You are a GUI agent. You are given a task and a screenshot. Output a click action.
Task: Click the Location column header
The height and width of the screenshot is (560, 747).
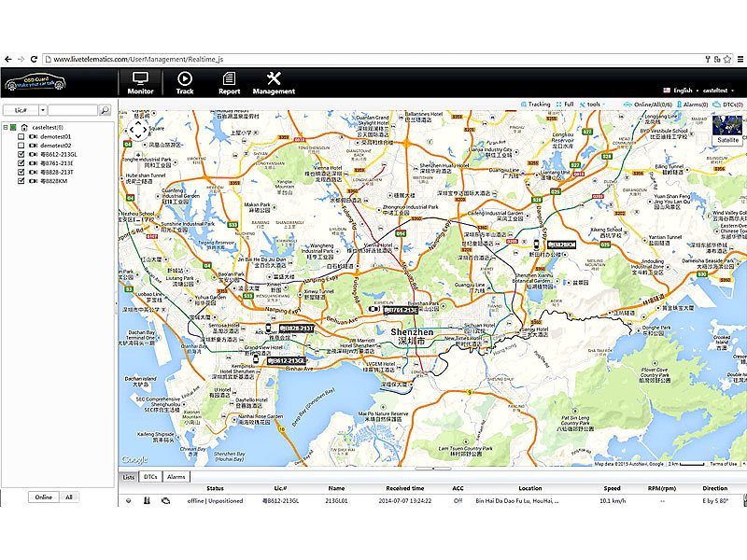coord(530,488)
